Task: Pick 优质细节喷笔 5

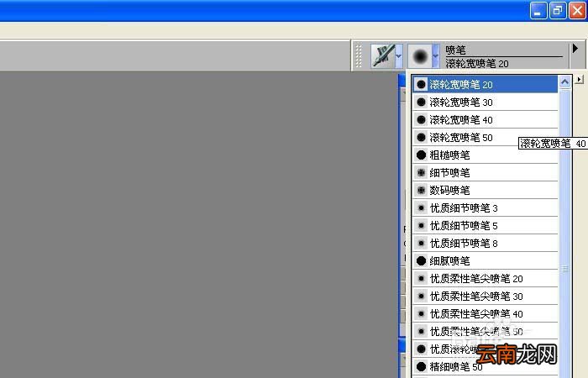Action: tap(485, 225)
